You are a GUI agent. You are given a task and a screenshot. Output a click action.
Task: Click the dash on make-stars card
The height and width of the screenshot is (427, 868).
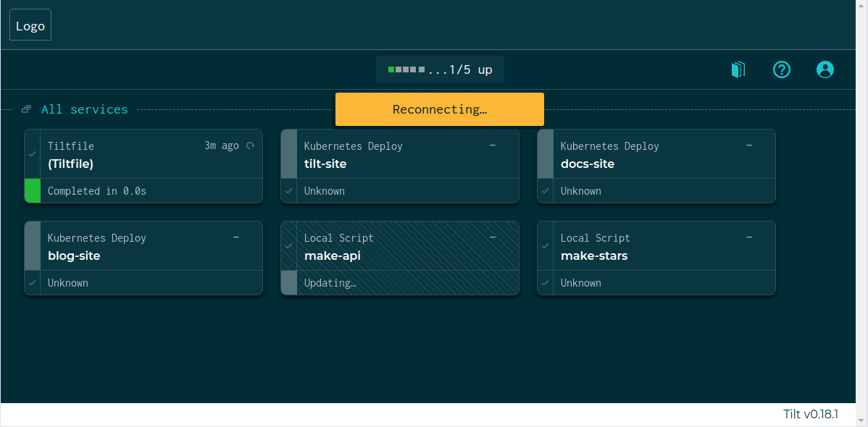pos(749,237)
